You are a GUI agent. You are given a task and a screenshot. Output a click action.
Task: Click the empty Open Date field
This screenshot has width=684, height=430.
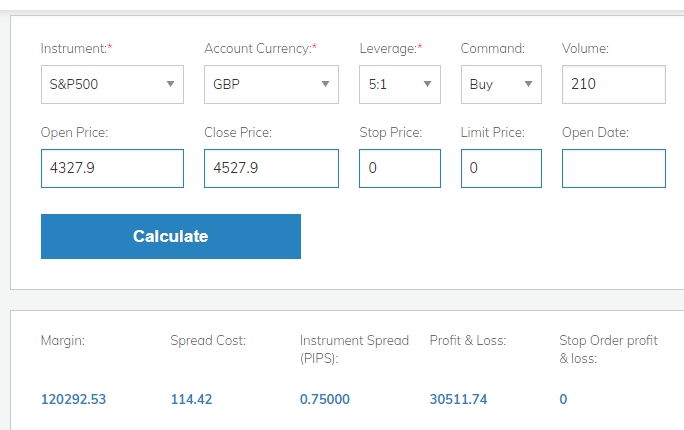coord(614,168)
